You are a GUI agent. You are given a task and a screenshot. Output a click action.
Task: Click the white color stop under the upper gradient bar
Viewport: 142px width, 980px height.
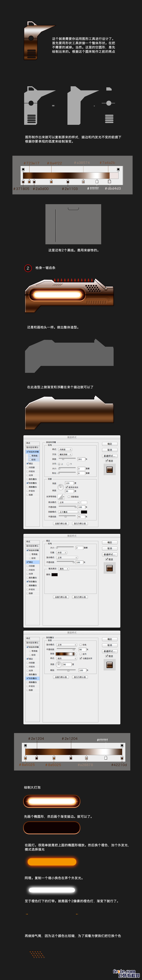point(97,181)
